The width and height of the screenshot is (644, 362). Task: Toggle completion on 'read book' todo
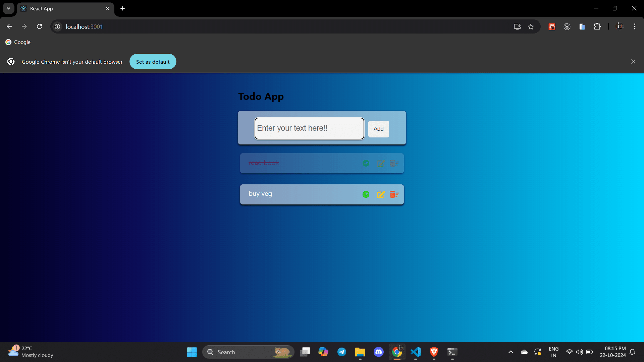366,163
